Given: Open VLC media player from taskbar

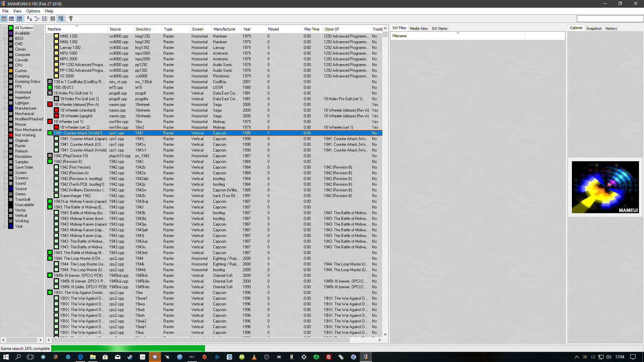Looking at the screenshot, I should click(x=254, y=357).
